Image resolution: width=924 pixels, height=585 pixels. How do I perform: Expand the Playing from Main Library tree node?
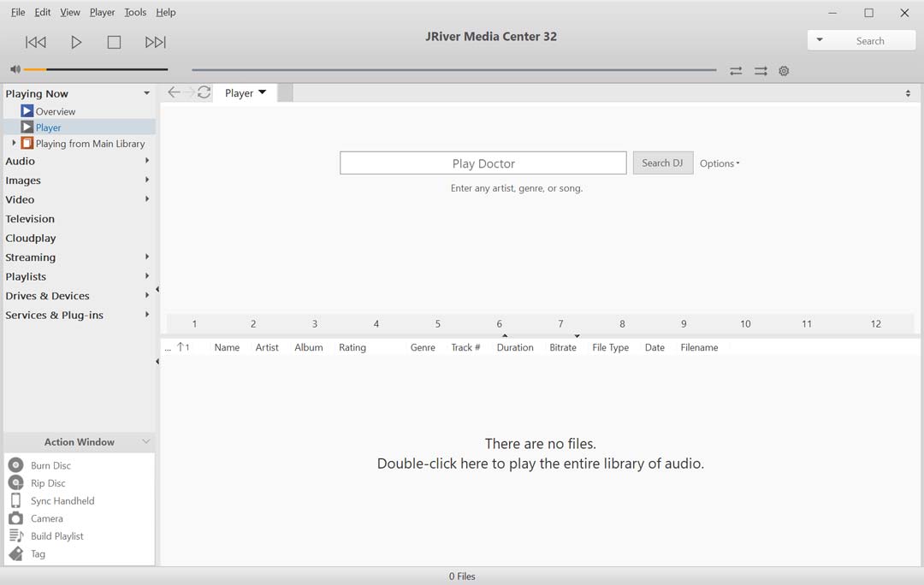click(14, 143)
